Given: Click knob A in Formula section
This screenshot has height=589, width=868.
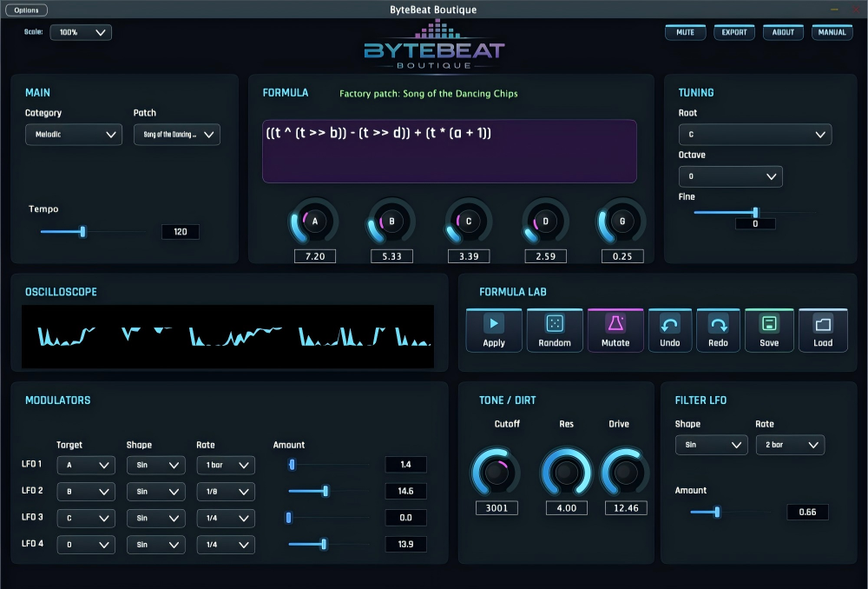Looking at the screenshot, I should (314, 222).
